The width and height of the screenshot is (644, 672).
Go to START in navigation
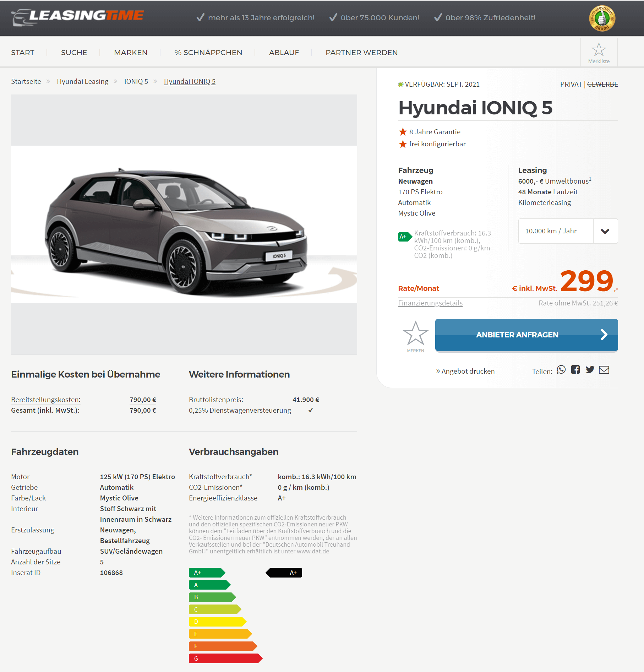click(x=23, y=53)
